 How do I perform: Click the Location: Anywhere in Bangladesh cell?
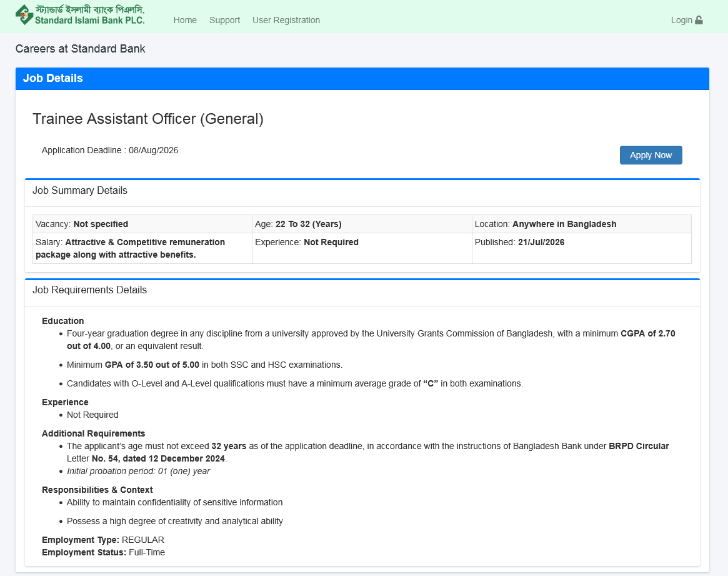tap(581, 224)
